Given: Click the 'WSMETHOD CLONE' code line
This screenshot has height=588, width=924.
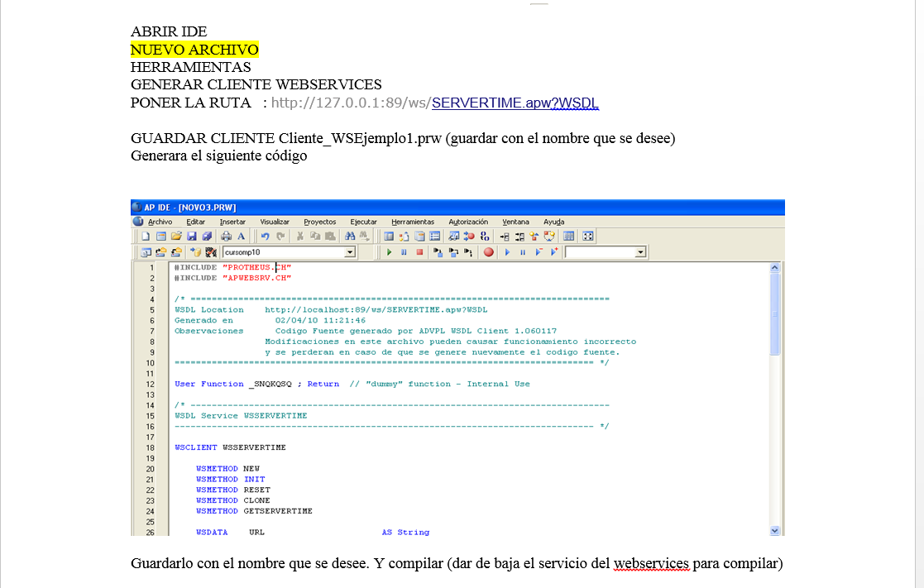Looking at the screenshot, I should click(233, 501).
